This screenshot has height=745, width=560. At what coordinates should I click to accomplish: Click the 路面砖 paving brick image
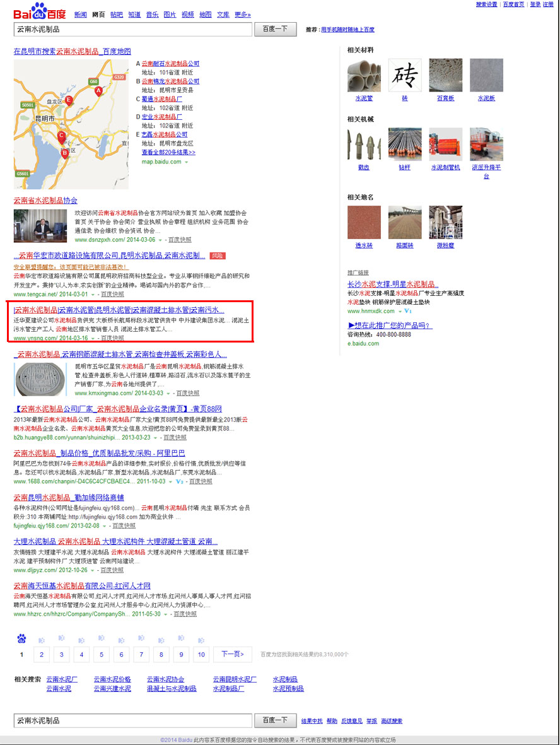pyautogui.click(x=405, y=222)
